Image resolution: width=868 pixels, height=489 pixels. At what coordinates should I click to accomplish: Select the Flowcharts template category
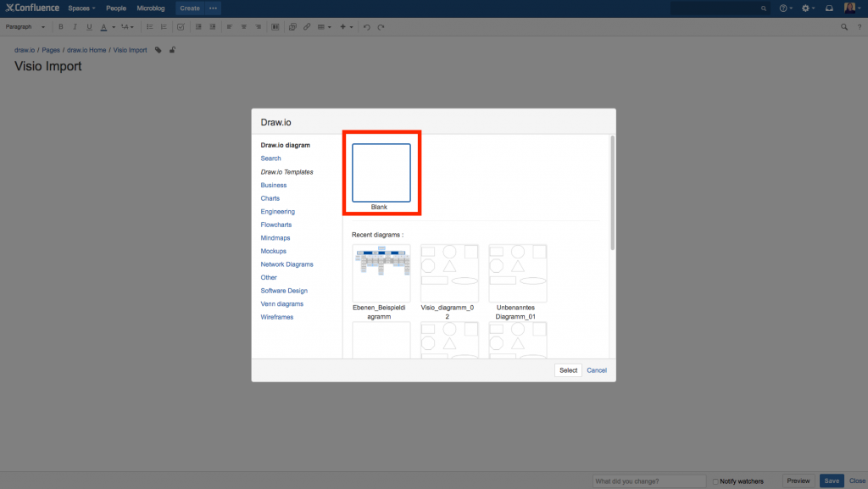tap(276, 225)
